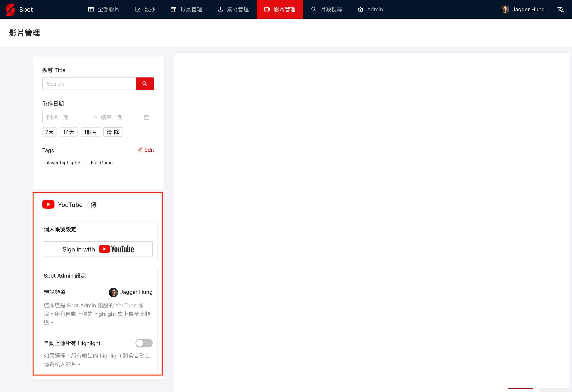Click the 清除 clear button
The width and height of the screenshot is (572, 392).
(113, 132)
